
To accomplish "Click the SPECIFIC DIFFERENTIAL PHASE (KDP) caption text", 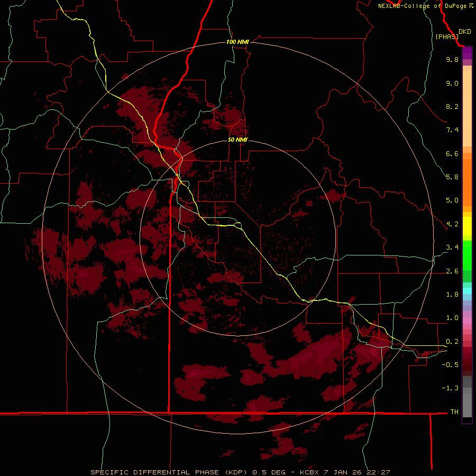I will (x=169, y=472).
